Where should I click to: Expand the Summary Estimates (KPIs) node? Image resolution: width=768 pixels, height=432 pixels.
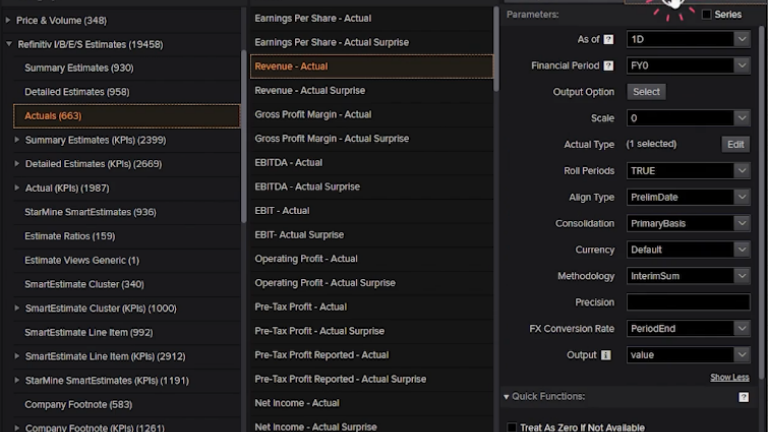click(17, 140)
